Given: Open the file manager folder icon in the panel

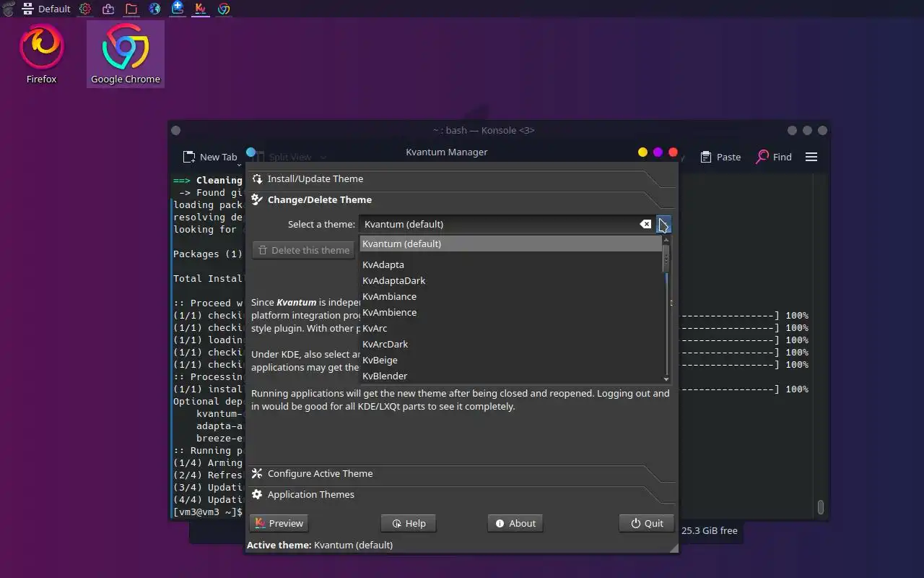Looking at the screenshot, I should [131, 9].
